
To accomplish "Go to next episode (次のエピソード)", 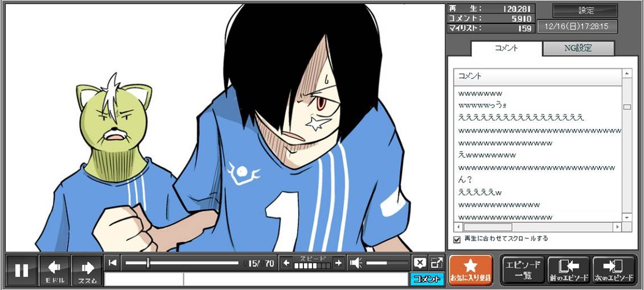I will 614,270.
